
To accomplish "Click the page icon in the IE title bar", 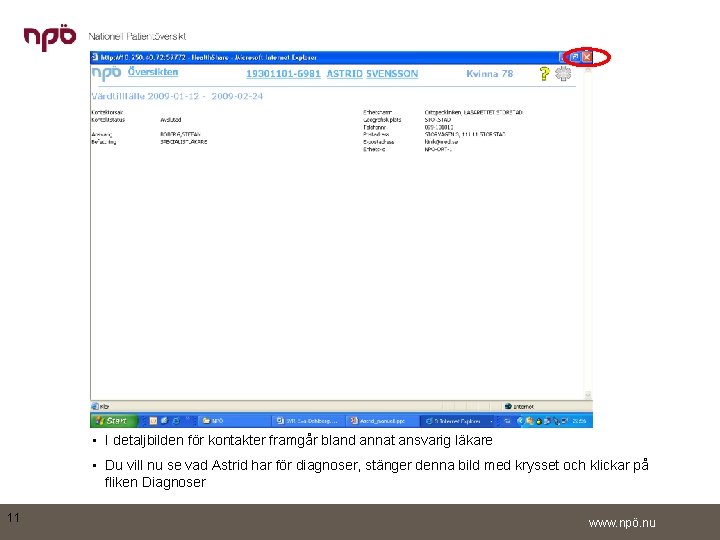I will click(95, 57).
